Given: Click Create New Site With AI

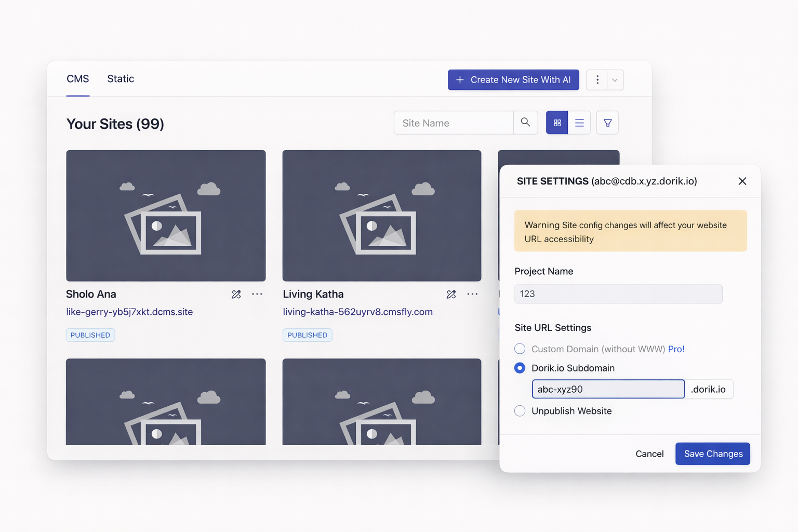Looking at the screenshot, I should [x=513, y=80].
